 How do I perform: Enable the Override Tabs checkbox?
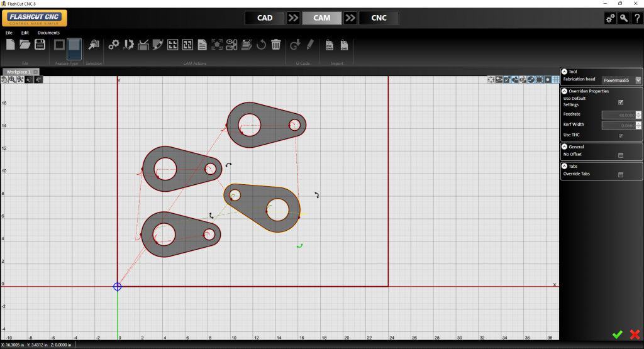click(621, 174)
